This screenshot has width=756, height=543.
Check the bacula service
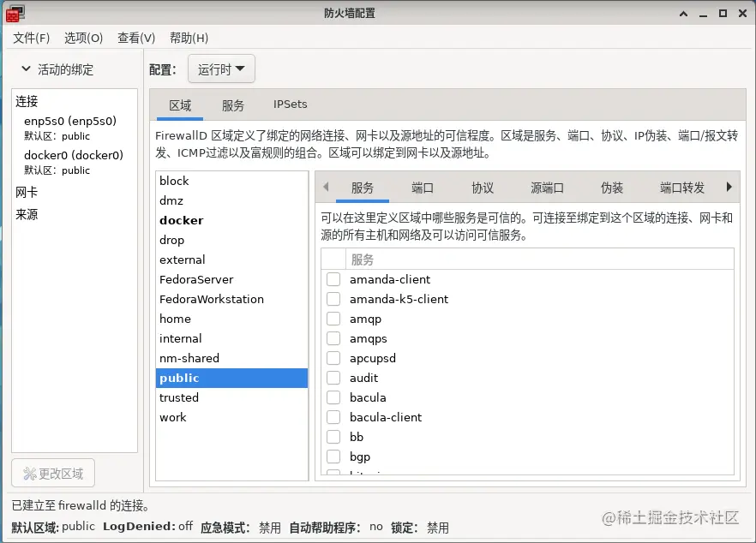click(333, 398)
